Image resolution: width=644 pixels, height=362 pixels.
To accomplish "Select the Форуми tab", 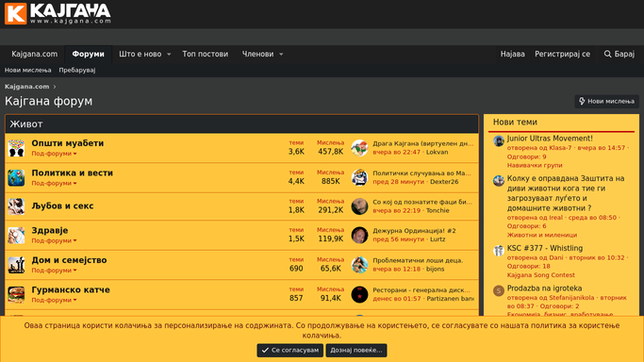I will click(88, 54).
